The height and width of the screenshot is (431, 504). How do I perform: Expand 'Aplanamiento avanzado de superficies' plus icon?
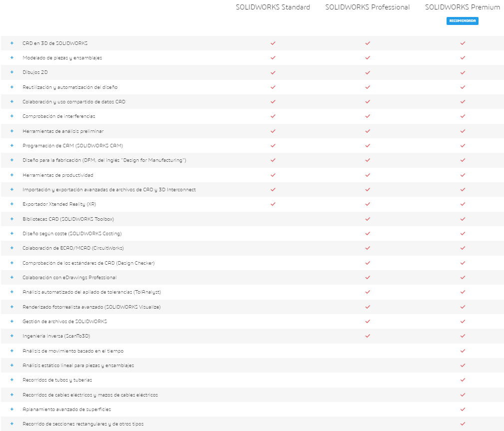point(12,409)
